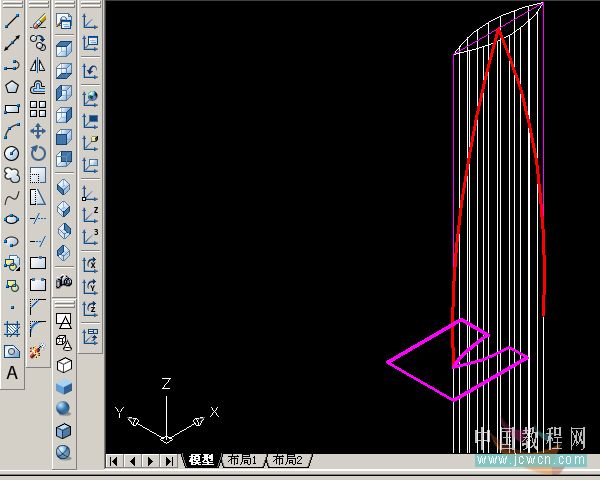The width and height of the screenshot is (600, 480).
Task: Select the Mirror tool
Action: 38,65
